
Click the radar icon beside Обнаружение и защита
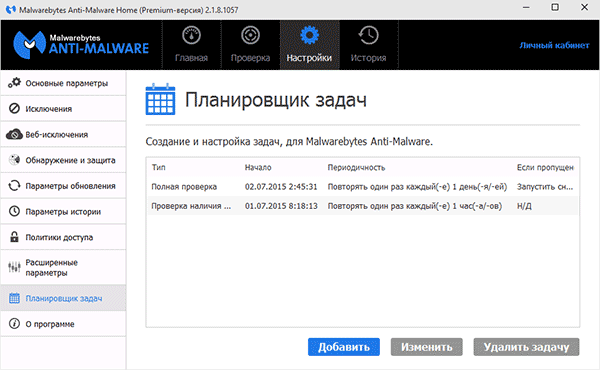[14, 160]
